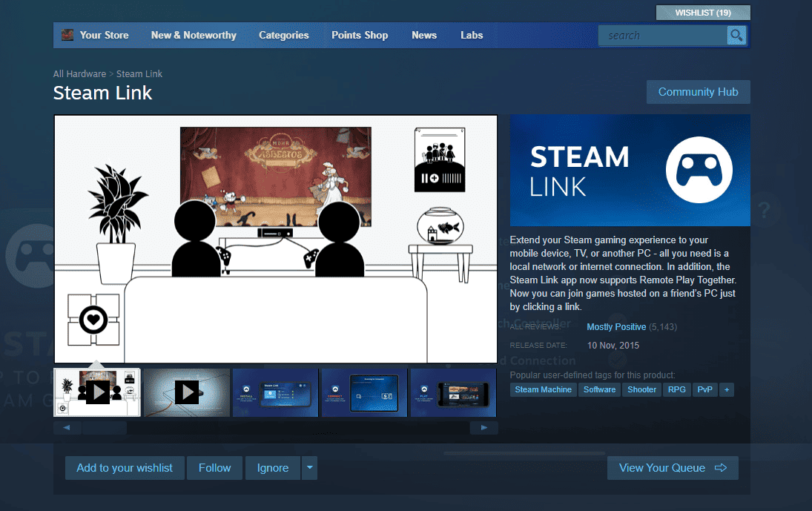This screenshot has width=812, height=511.
Task: Click the plus button to add tag
Action: (x=727, y=390)
